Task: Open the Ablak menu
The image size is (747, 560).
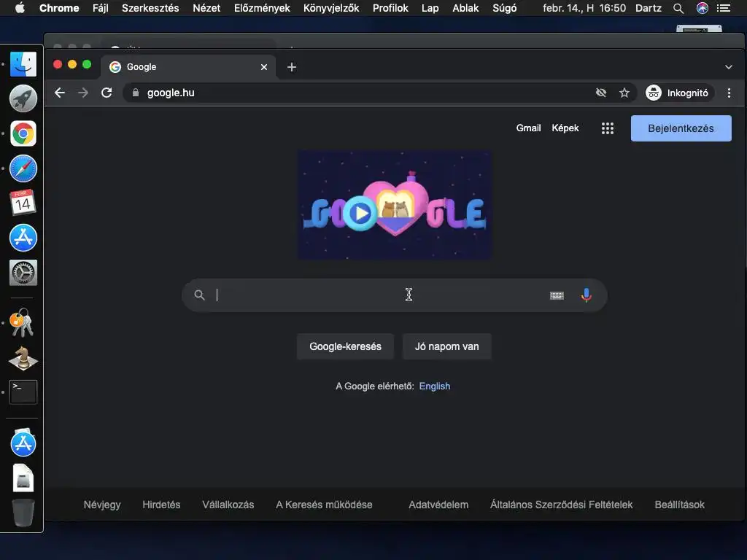Action: [x=465, y=8]
